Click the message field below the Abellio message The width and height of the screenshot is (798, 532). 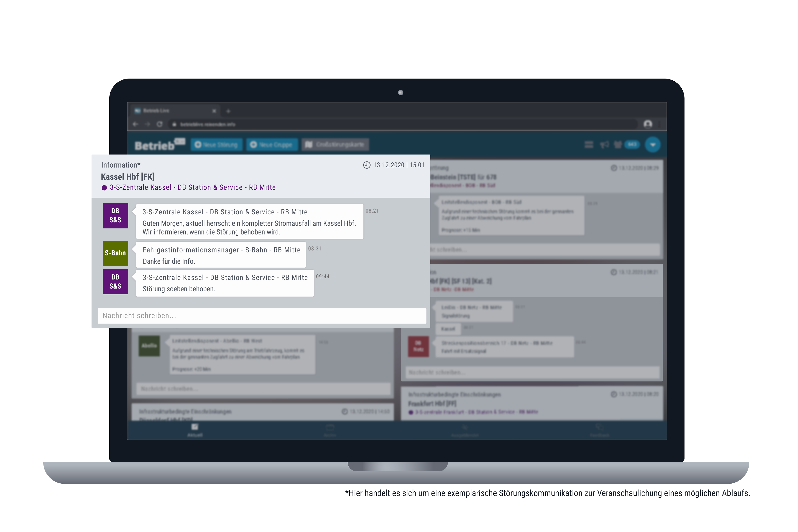click(264, 389)
